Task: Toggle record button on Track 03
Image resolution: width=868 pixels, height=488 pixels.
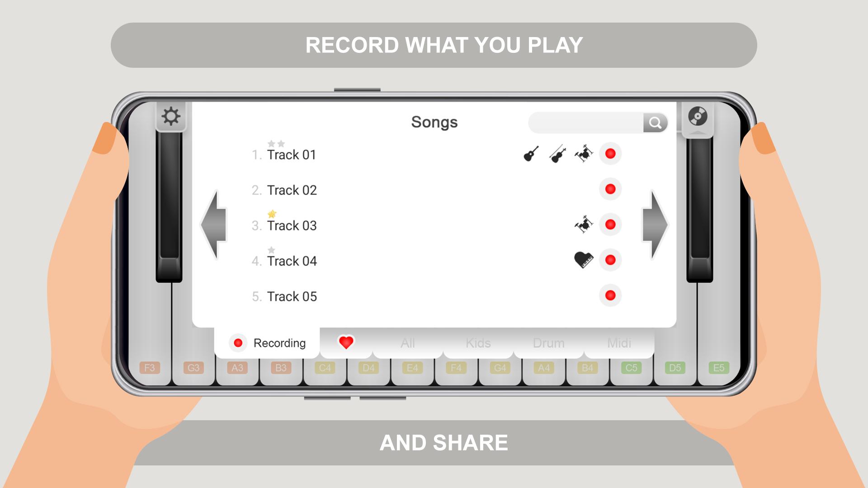Action: (610, 224)
